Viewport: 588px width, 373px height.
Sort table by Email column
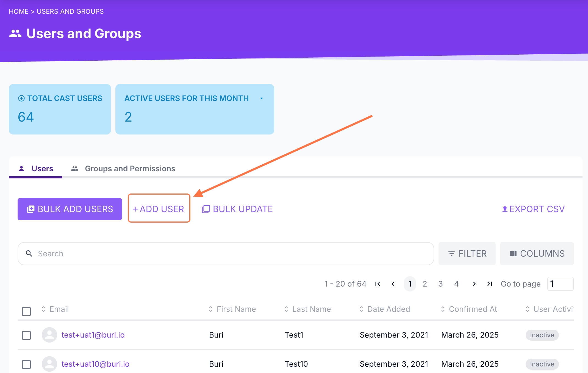click(x=59, y=309)
